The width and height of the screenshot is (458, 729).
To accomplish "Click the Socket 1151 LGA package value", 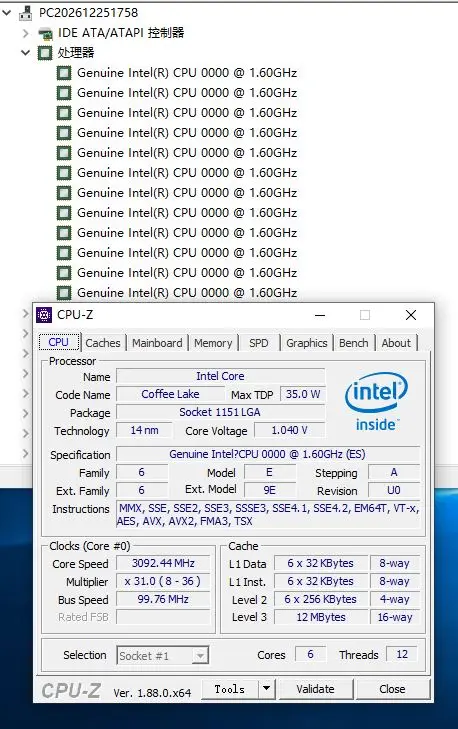I will 220,412.
